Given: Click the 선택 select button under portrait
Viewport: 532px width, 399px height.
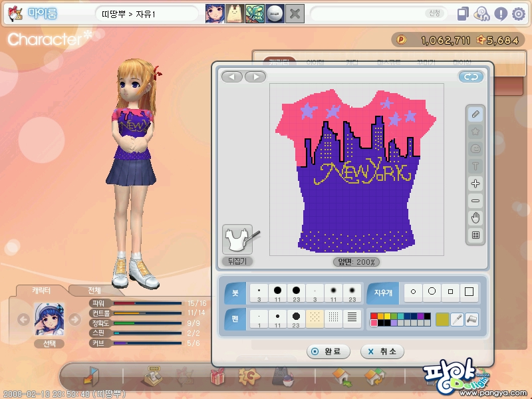Looking at the screenshot, I should (49, 344).
